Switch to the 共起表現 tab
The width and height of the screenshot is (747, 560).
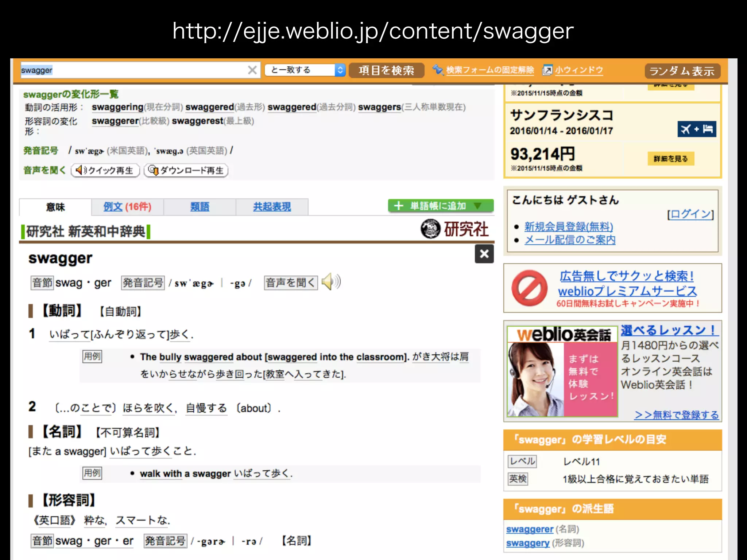pos(272,207)
